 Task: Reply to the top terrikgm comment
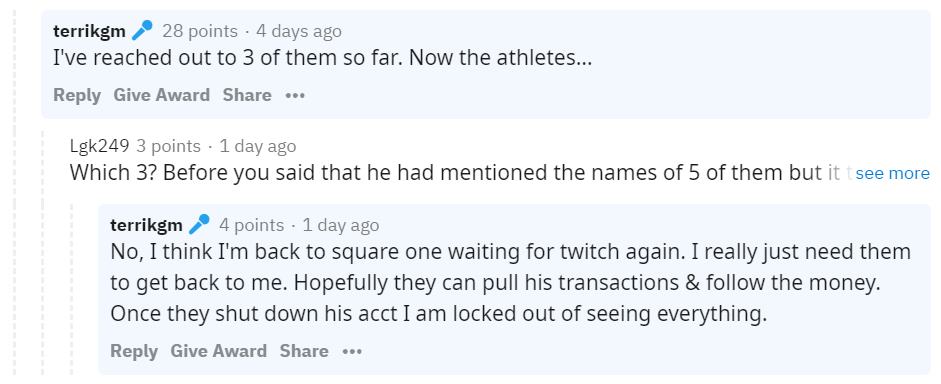click(x=77, y=95)
